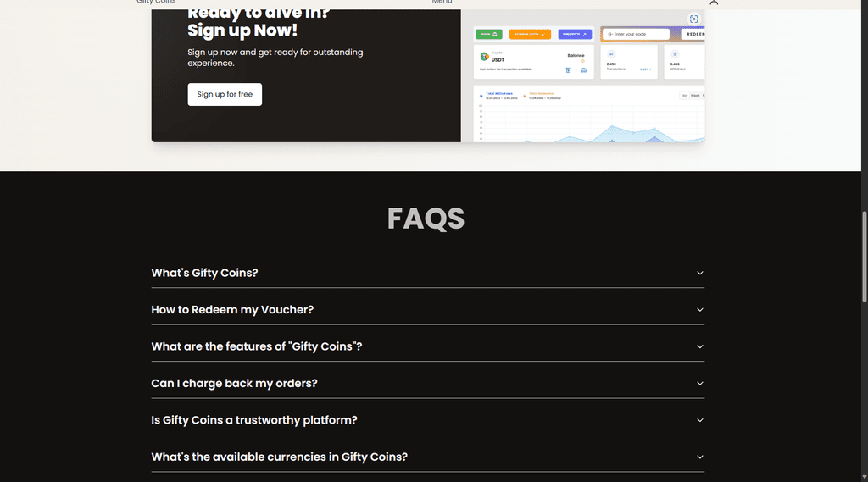Image resolution: width=868 pixels, height=482 pixels.
Task: Click the "Can I charge back my orders?" text
Action: [x=234, y=384]
